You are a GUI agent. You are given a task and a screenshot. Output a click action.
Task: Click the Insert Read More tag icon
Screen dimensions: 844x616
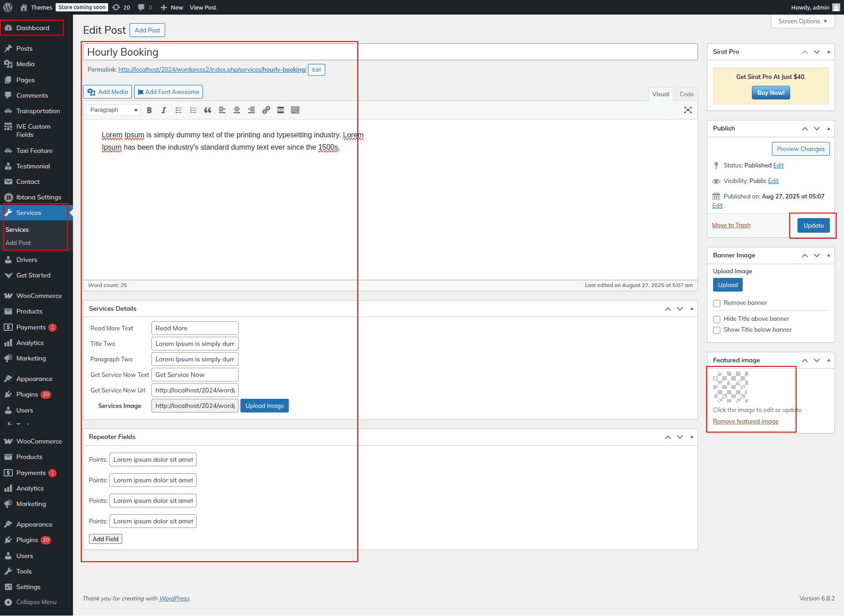[x=281, y=110]
